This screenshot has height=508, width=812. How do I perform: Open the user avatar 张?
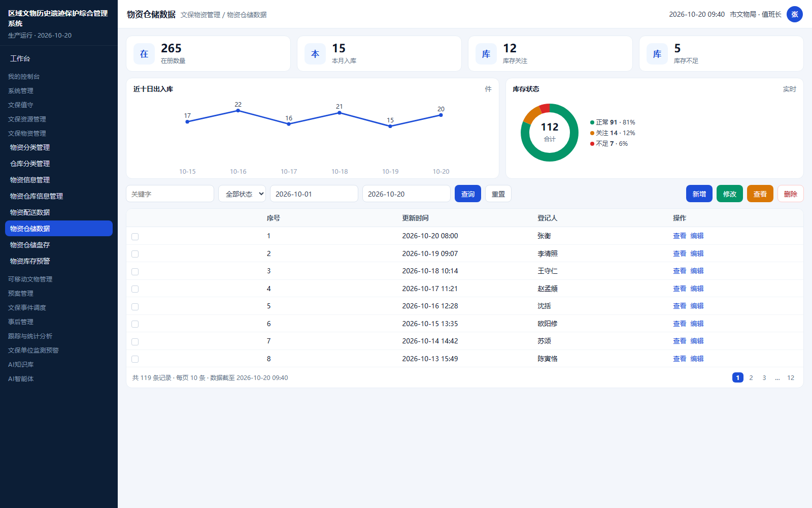click(x=795, y=14)
